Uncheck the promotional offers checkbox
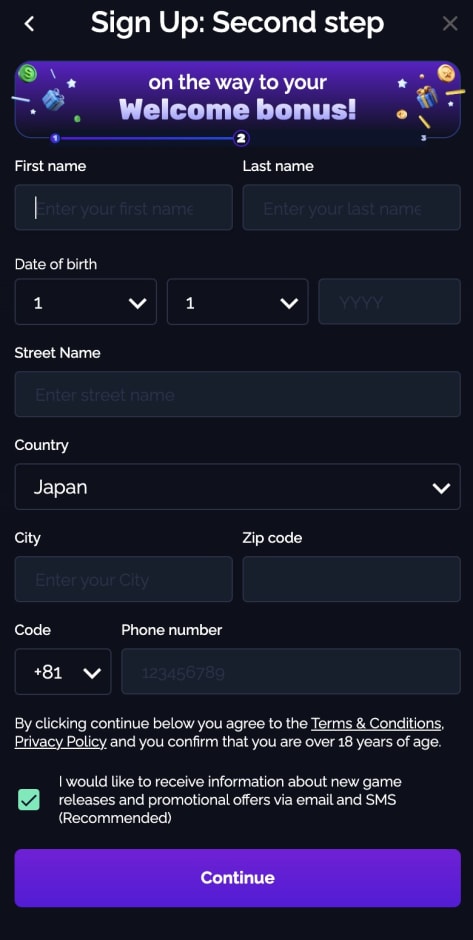The width and height of the screenshot is (473, 940). click(x=29, y=800)
